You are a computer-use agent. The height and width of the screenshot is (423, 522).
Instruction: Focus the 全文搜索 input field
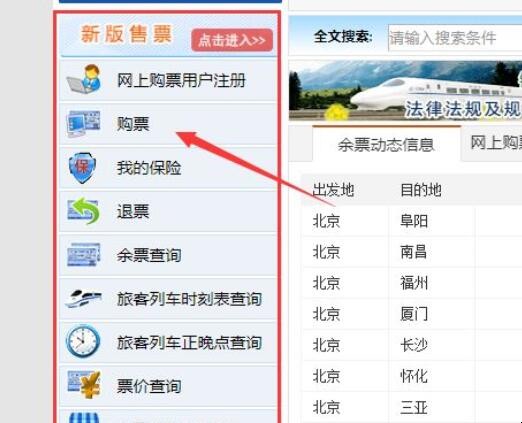(x=455, y=38)
